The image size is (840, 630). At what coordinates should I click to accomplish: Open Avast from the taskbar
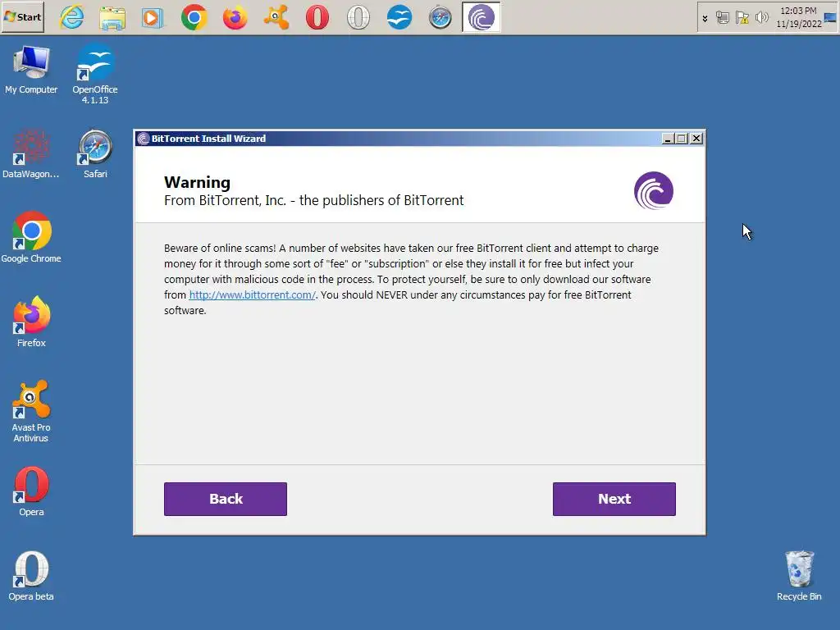pos(276,18)
